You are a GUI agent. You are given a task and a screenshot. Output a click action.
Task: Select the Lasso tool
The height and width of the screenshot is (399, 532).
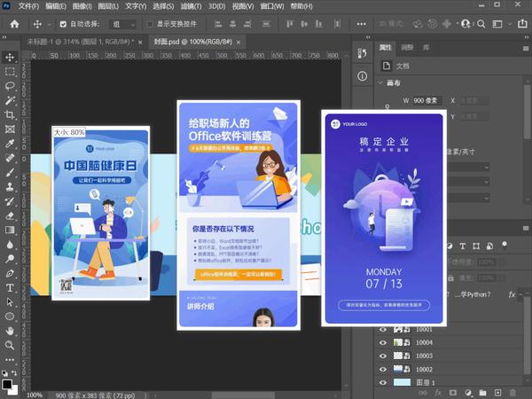[10, 86]
